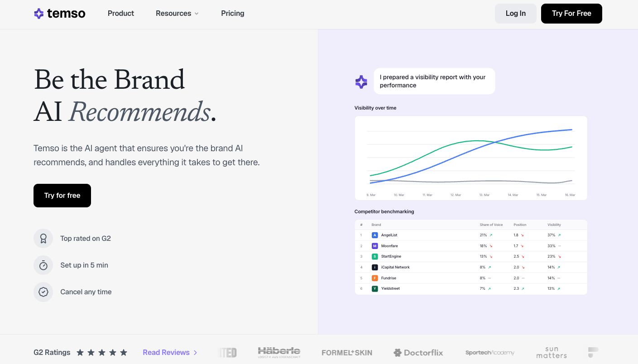Click the purple Temso avatar beside chat bubble
Image resolution: width=638 pixels, height=364 pixels.
361,82
